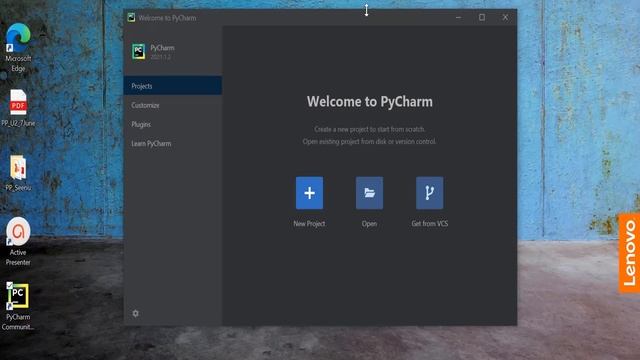Maximize the Welcome to PyCharm window
The image size is (640, 360).
482,18
